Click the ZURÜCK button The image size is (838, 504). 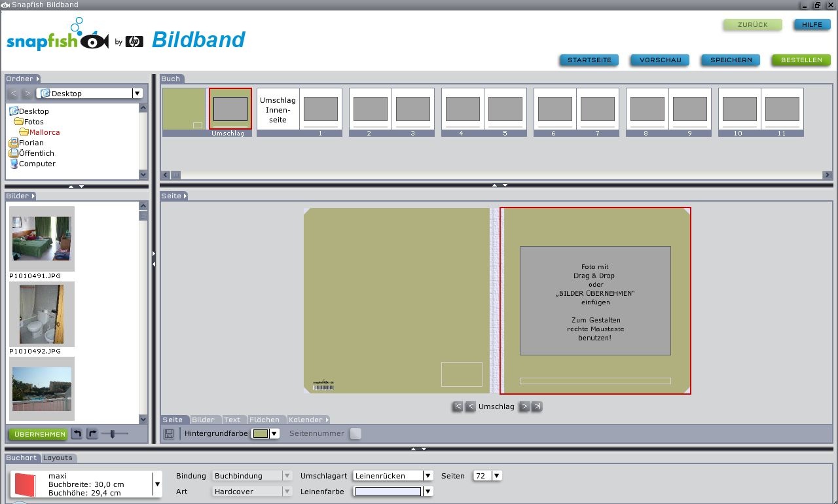point(753,25)
